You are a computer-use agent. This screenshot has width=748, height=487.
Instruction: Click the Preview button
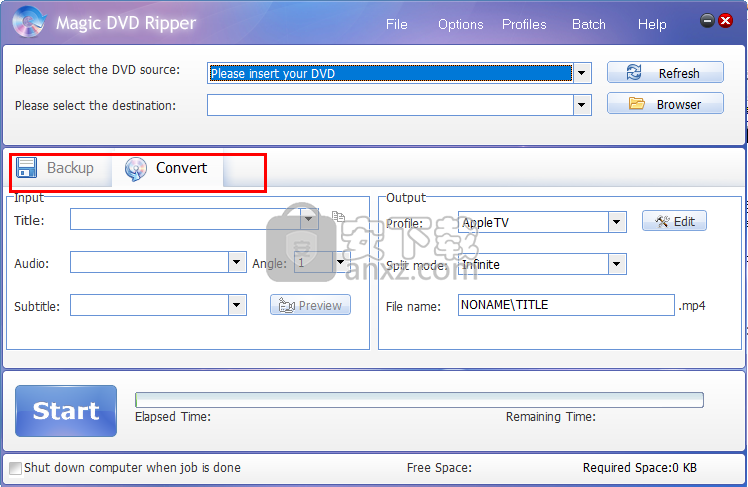(x=311, y=305)
